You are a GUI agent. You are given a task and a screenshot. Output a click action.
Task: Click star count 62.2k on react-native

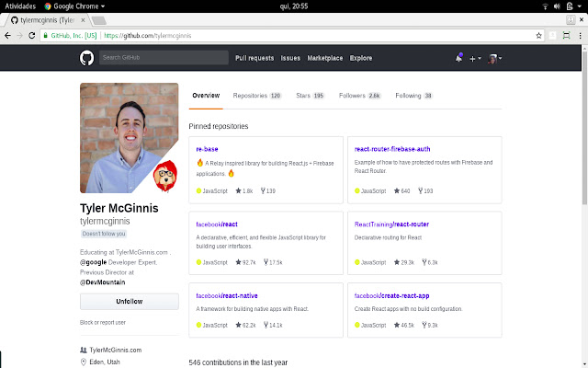pyautogui.click(x=245, y=325)
